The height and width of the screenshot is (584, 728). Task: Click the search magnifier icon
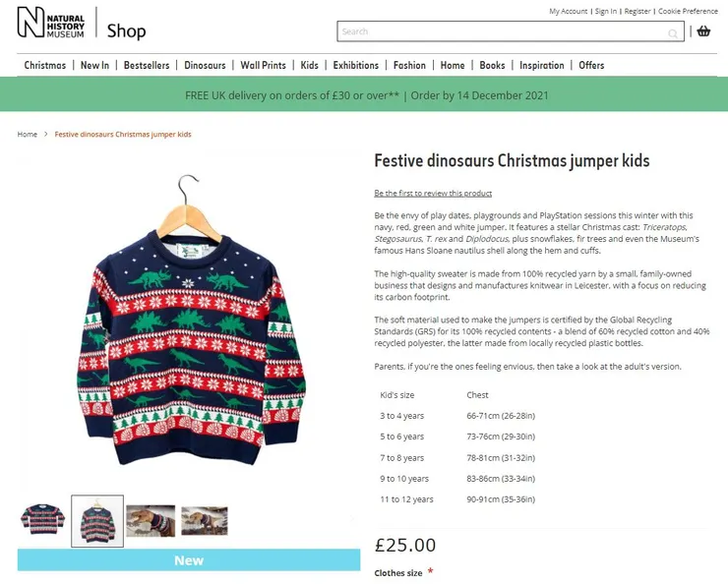[x=673, y=33]
